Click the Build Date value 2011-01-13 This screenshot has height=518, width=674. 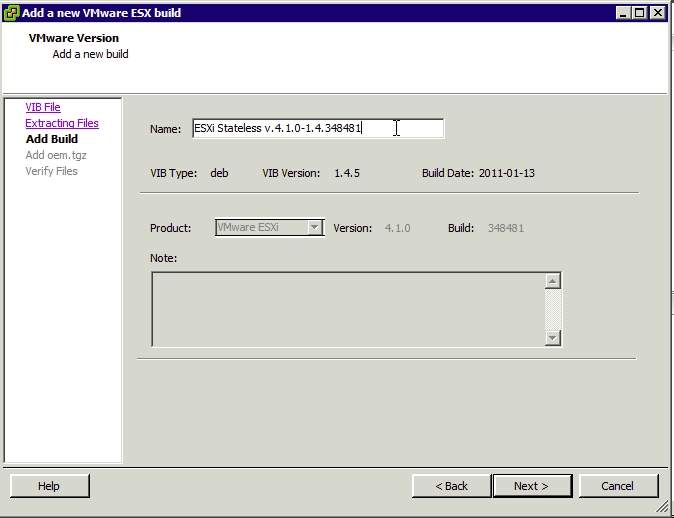[x=507, y=173]
